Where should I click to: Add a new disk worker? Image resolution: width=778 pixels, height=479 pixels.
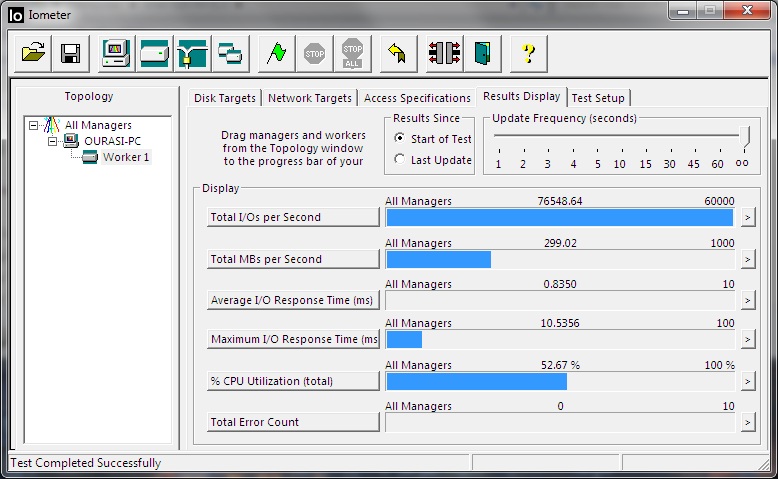point(154,53)
